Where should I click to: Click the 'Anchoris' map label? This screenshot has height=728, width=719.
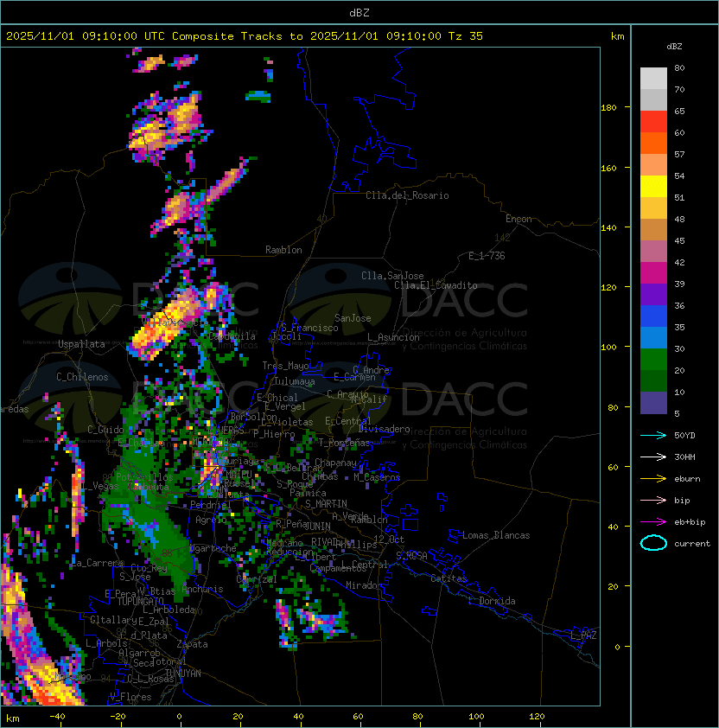tap(202, 589)
